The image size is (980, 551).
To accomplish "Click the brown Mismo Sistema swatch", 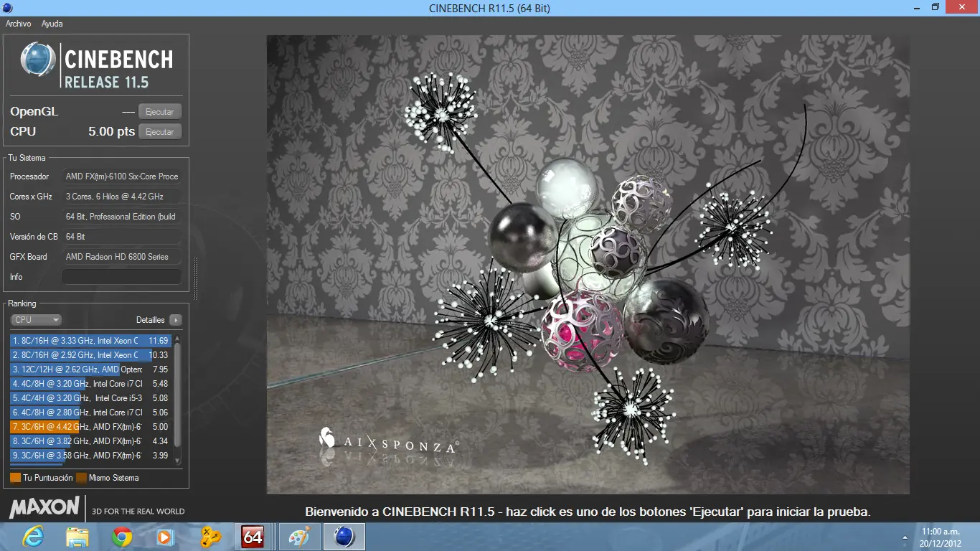I will 82,478.
